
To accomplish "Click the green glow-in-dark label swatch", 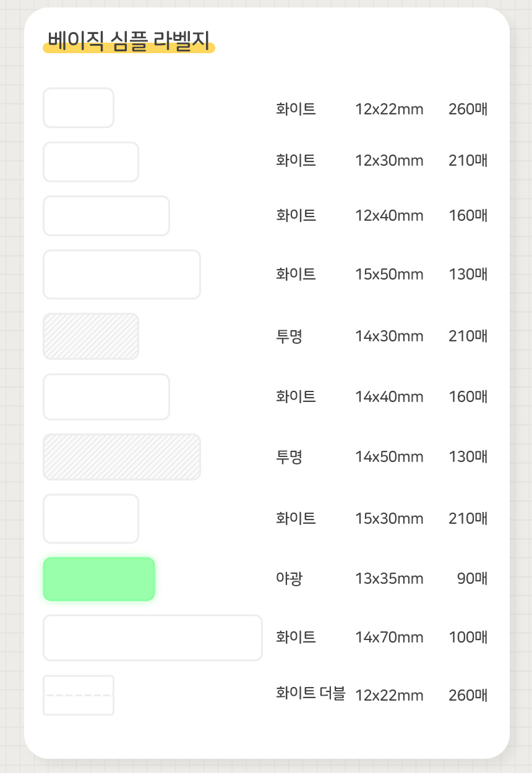I will pyautogui.click(x=99, y=579).
